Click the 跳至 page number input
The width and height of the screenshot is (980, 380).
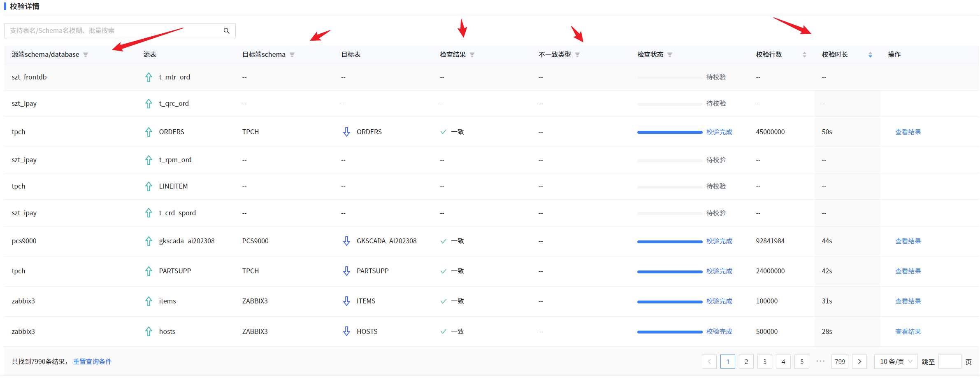click(950, 361)
